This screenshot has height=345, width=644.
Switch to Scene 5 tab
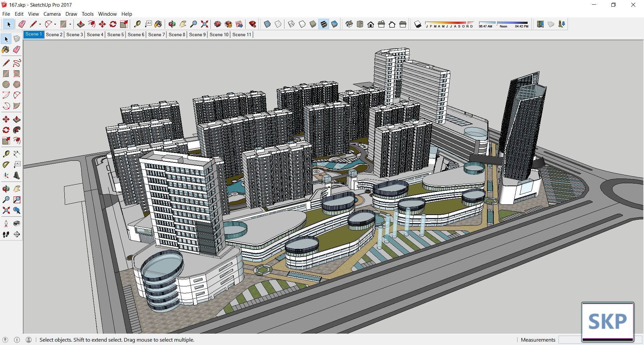115,34
